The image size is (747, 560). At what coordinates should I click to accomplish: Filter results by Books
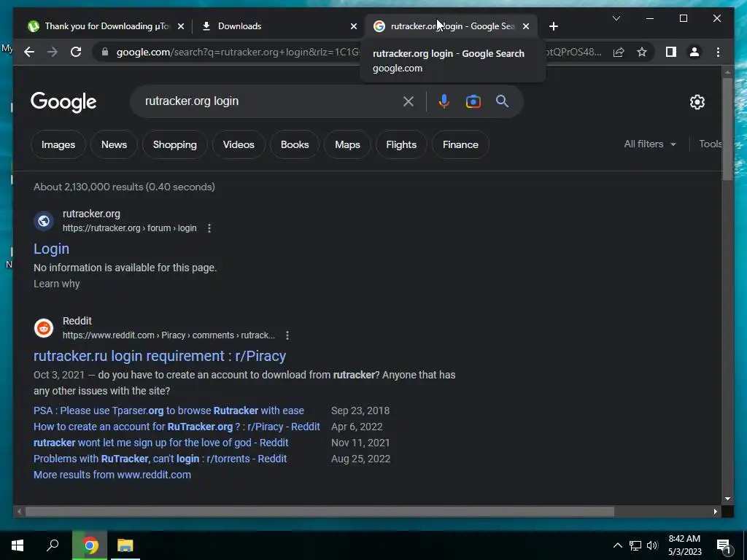(x=295, y=144)
